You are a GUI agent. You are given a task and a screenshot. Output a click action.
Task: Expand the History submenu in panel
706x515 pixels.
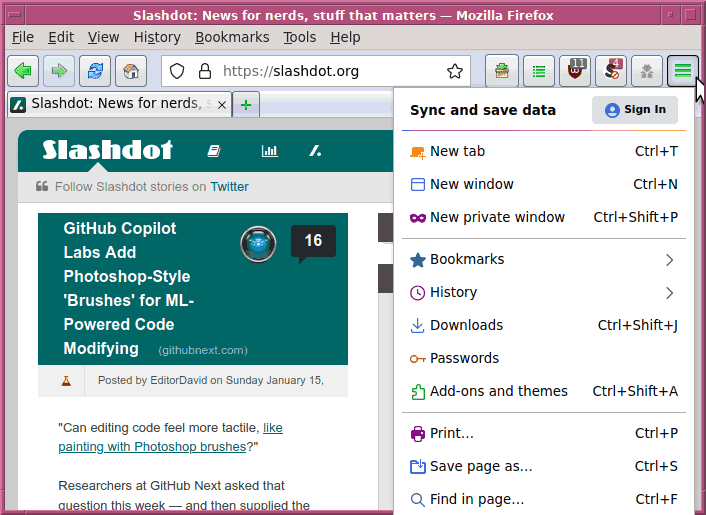click(543, 292)
